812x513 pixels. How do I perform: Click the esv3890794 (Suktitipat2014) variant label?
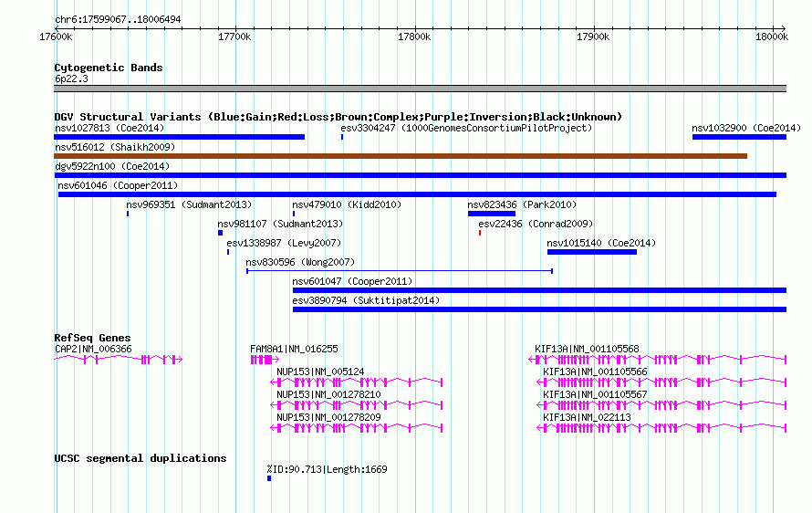click(x=366, y=300)
